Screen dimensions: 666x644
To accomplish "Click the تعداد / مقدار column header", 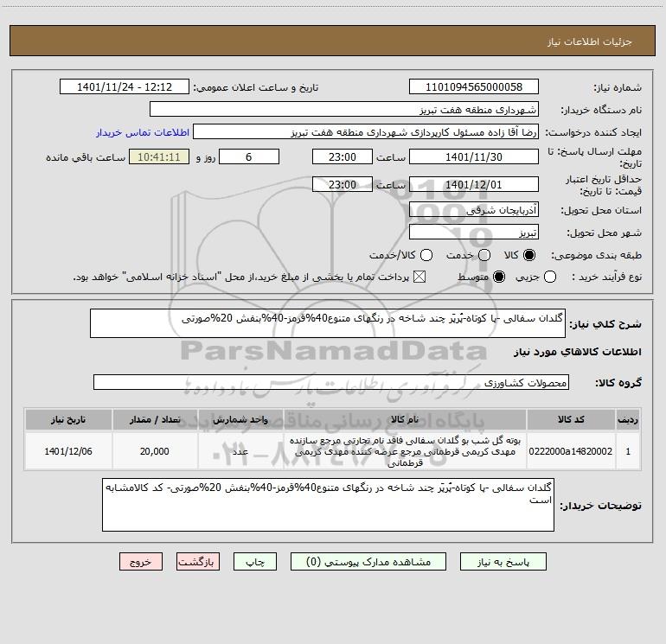I will pyautogui.click(x=155, y=420).
